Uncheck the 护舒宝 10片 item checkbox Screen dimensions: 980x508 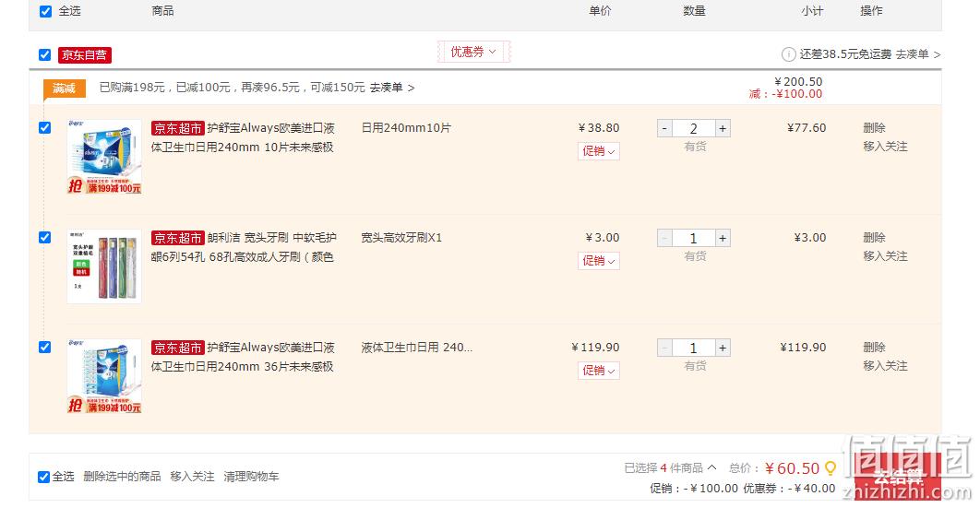[x=45, y=128]
